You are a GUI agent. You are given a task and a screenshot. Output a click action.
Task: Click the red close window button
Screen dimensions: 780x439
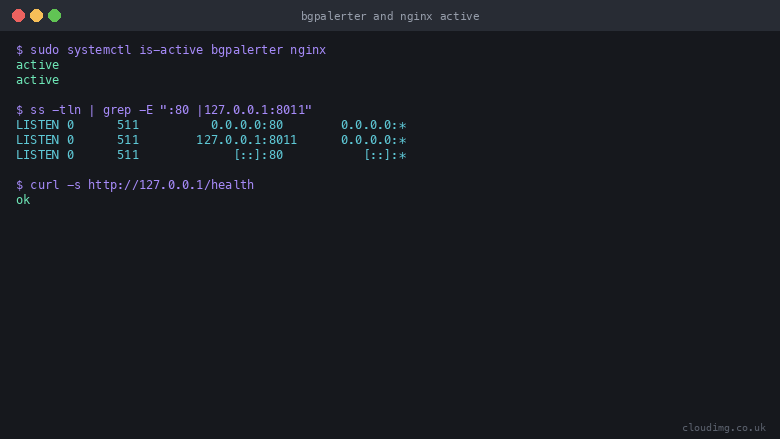click(x=18, y=16)
